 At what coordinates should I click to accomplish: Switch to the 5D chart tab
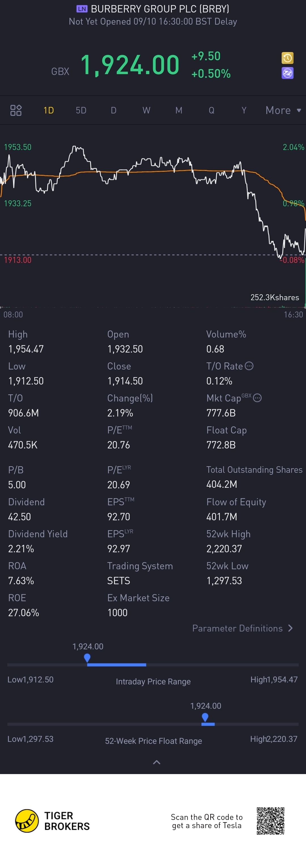81,110
